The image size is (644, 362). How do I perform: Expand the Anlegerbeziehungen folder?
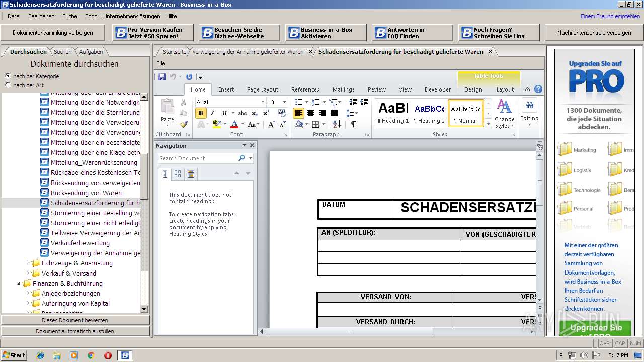[28, 293]
